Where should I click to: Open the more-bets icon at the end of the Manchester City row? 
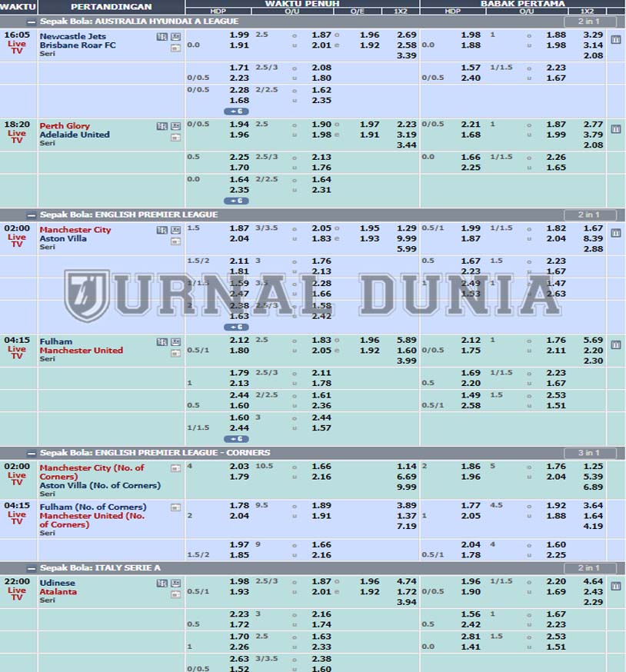[616, 233]
